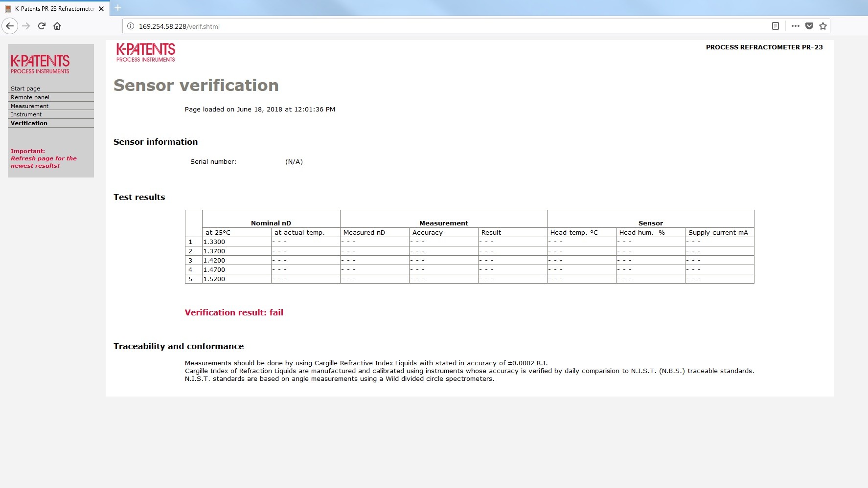
Task: Open the site information icon in address bar
Action: pyautogui.click(x=131, y=26)
